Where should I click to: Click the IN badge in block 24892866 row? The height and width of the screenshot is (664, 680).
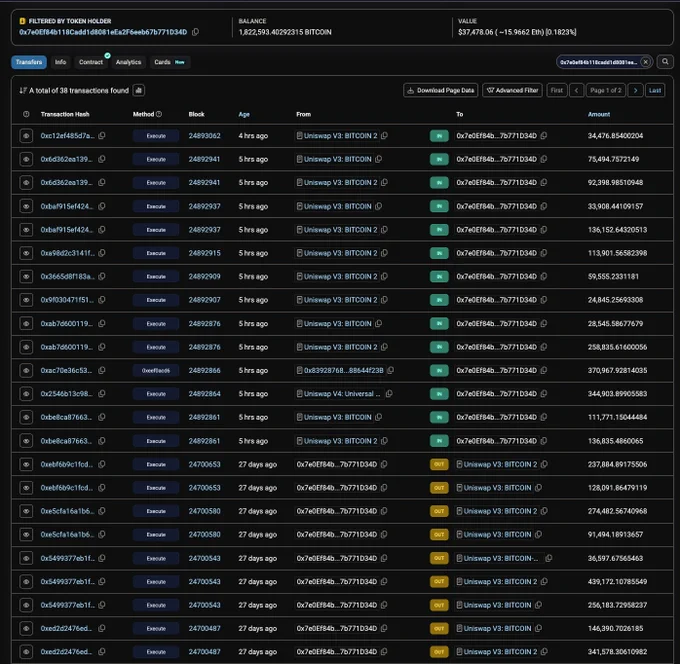pos(439,370)
